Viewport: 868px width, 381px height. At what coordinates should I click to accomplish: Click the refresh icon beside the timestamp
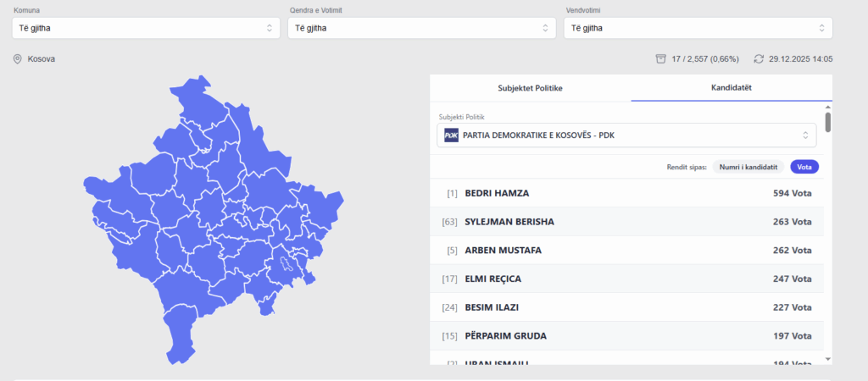pos(758,59)
